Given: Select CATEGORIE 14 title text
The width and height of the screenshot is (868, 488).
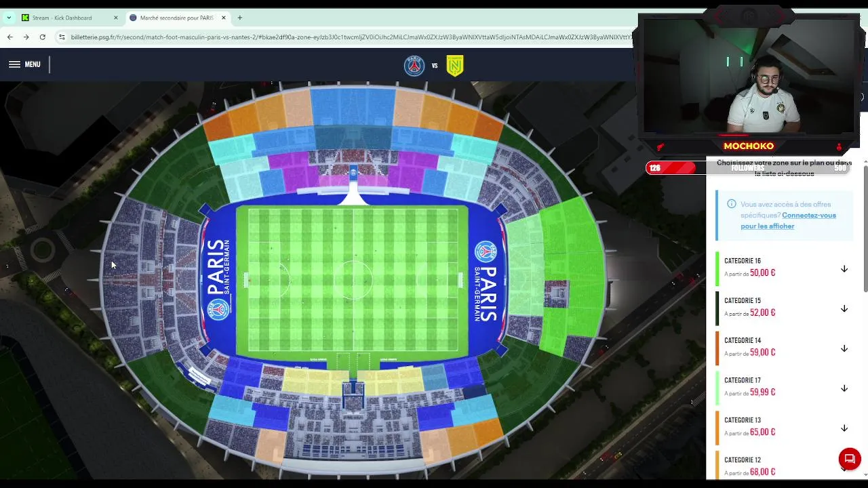Looking at the screenshot, I should [743, 340].
